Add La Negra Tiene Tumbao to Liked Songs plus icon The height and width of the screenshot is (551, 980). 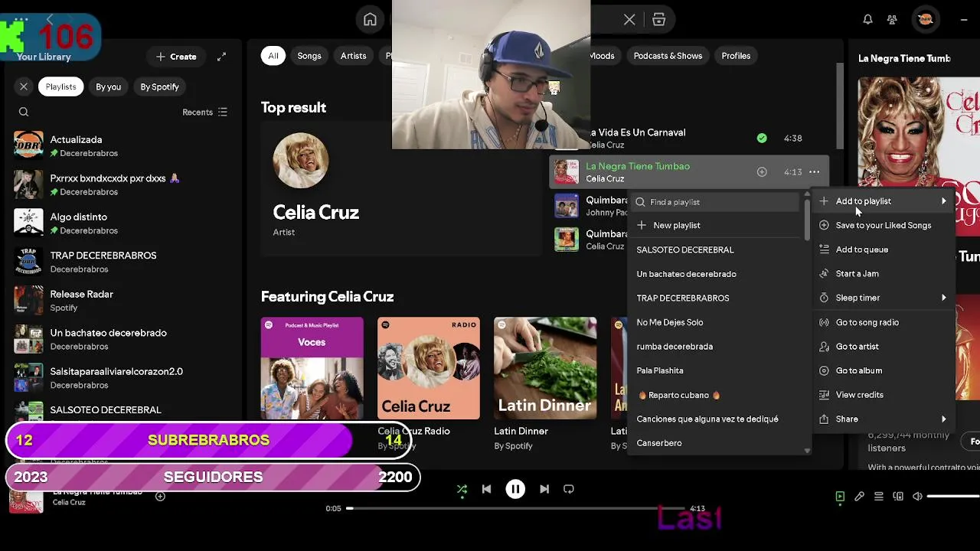point(762,172)
